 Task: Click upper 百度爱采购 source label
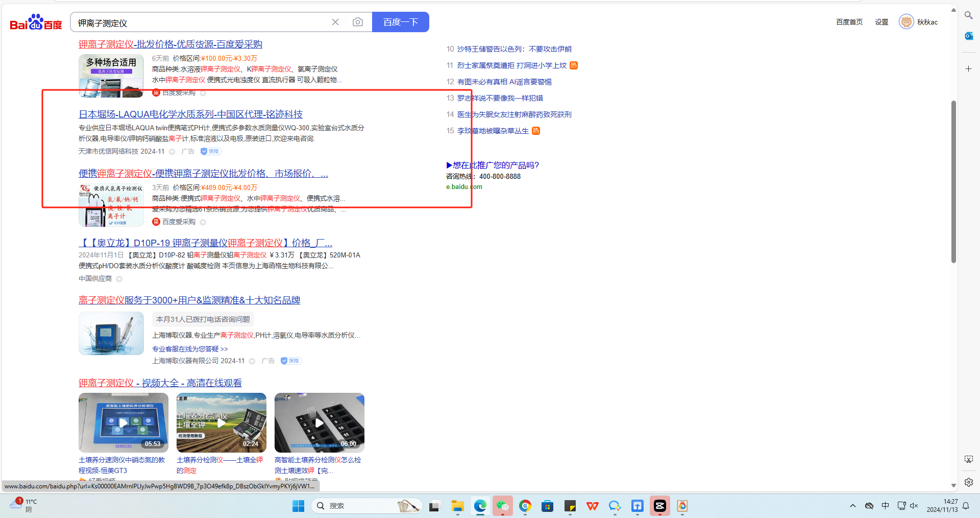[179, 92]
